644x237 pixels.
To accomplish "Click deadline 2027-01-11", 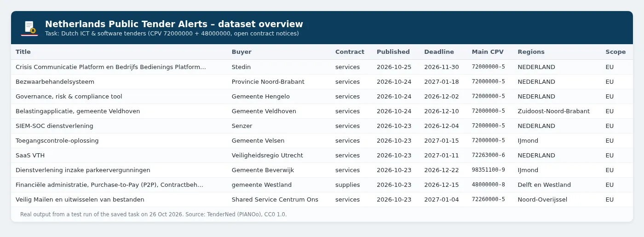I will (x=442, y=156).
